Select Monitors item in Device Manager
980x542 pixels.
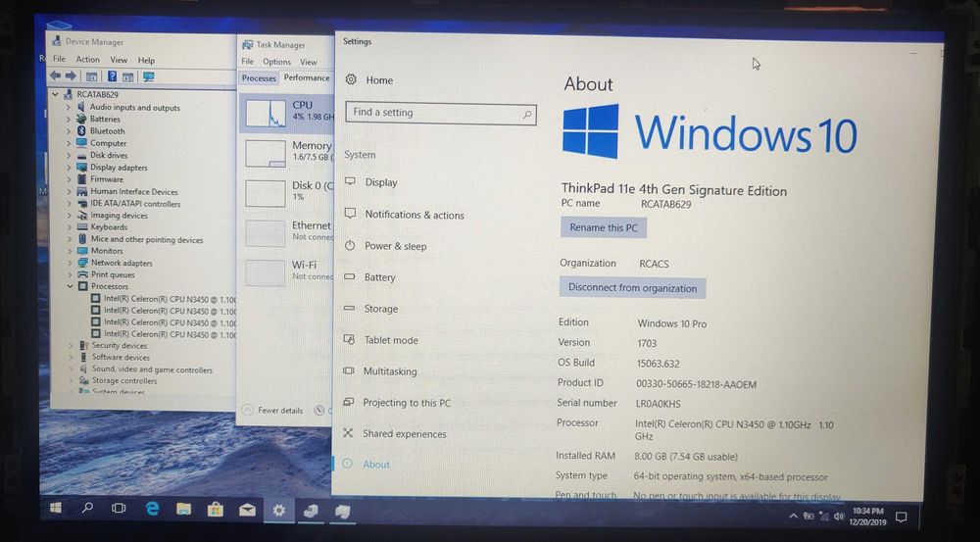(x=107, y=251)
